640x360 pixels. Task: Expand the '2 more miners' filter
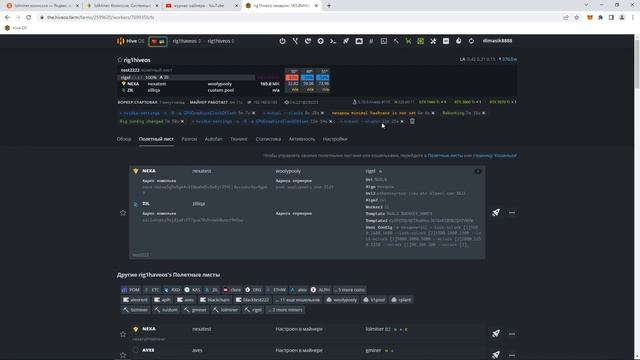285,310
